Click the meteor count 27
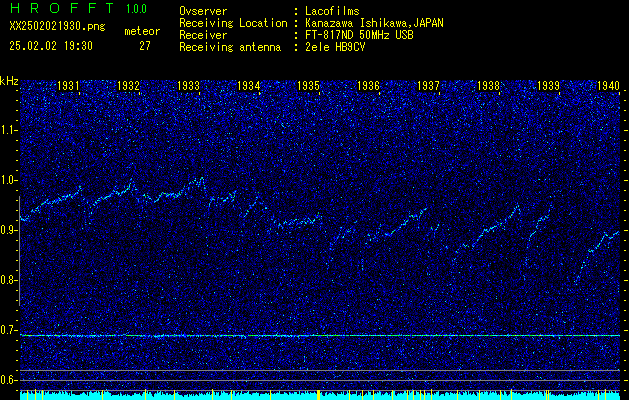Image resolution: width=629 pixels, height=400 pixels. point(145,46)
